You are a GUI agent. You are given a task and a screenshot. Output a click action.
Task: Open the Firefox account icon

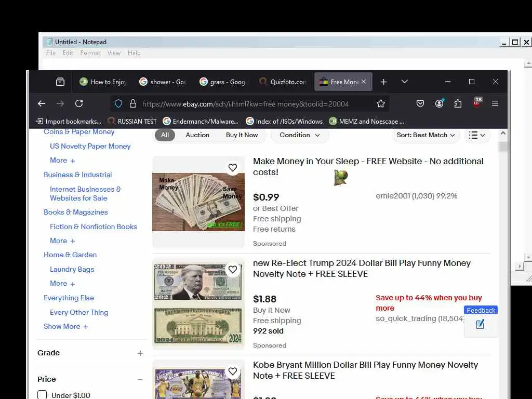point(440,103)
